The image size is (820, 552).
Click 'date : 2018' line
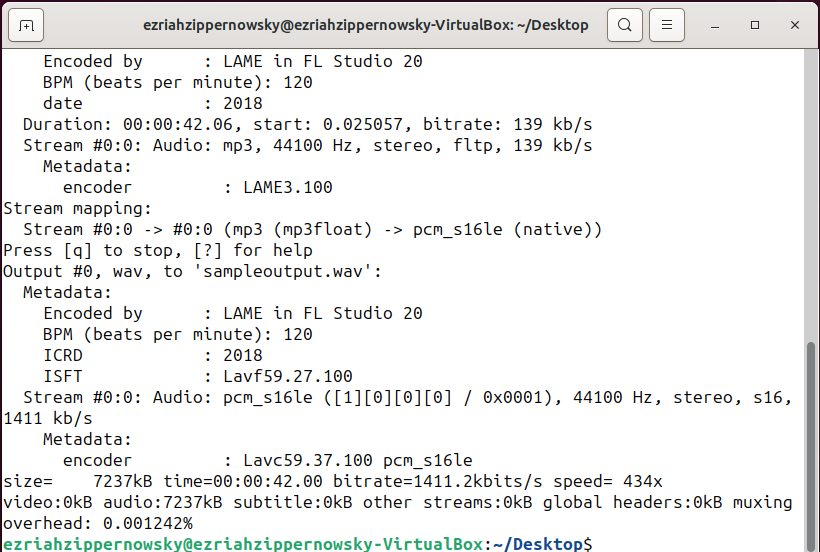tap(153, 104)
